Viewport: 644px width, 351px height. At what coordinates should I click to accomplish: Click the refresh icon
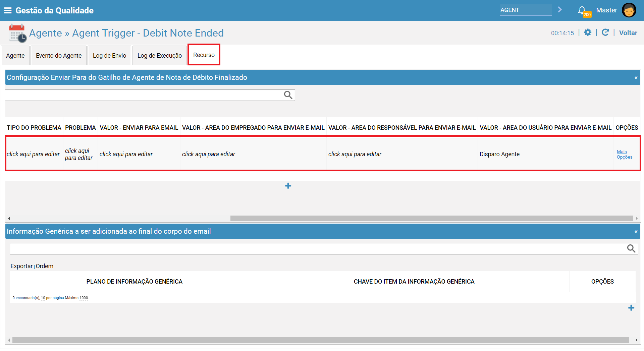605,33
